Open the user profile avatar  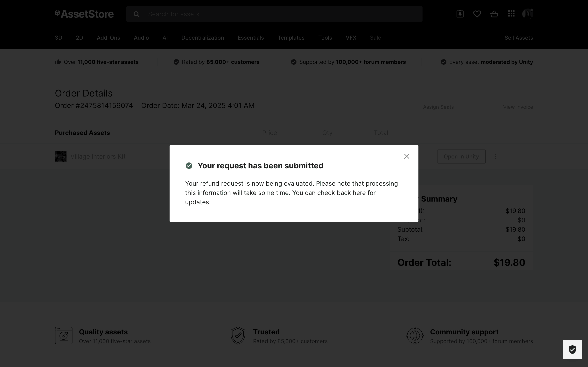tap(528, 14)
